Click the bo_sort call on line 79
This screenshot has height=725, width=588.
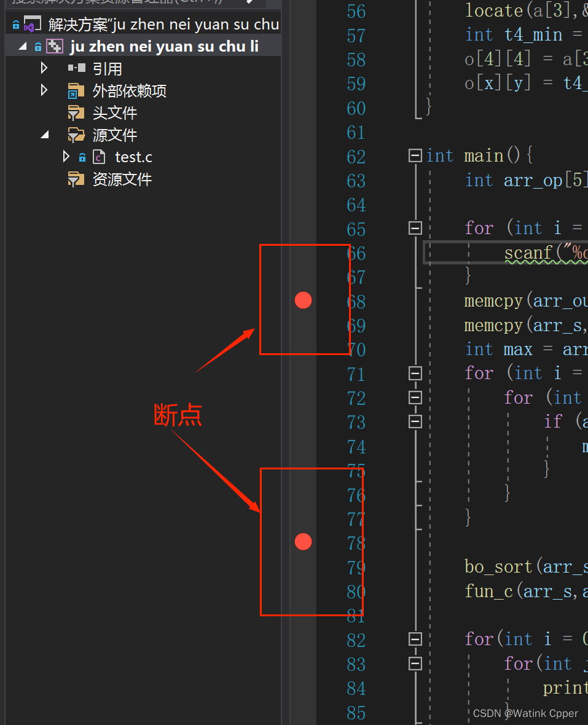pyautogui.click(x=498, y=567)
